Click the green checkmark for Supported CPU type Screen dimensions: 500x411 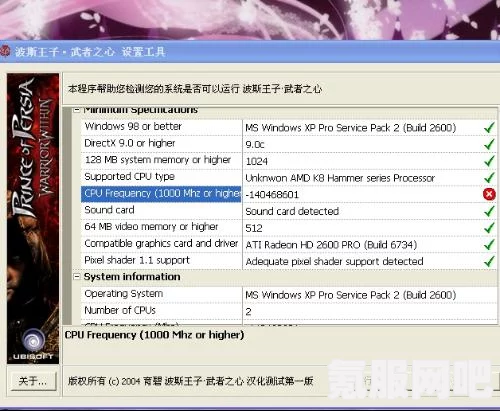(489, 178)
